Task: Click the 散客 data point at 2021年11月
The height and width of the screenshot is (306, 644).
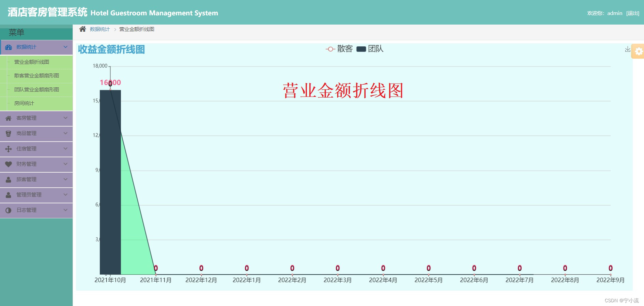Action: click(156, 274)
